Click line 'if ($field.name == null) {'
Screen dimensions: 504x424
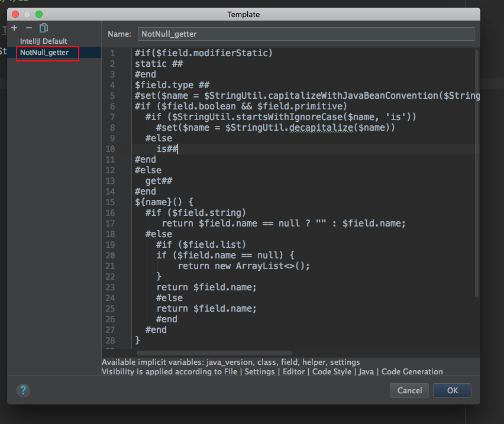tap(225, 255)
